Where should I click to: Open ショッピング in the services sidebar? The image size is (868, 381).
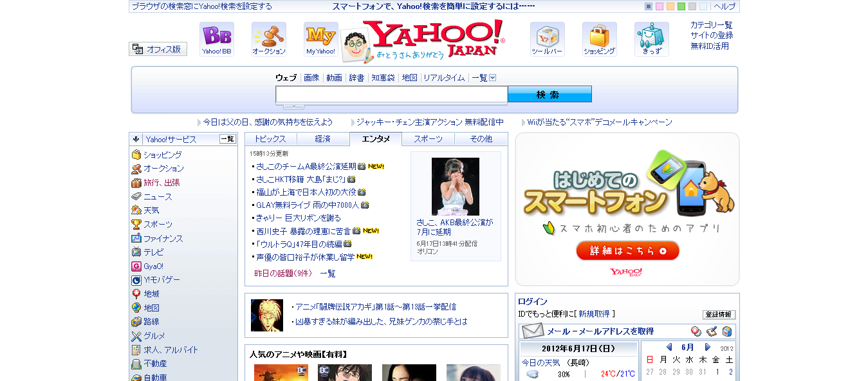[162, 155]
